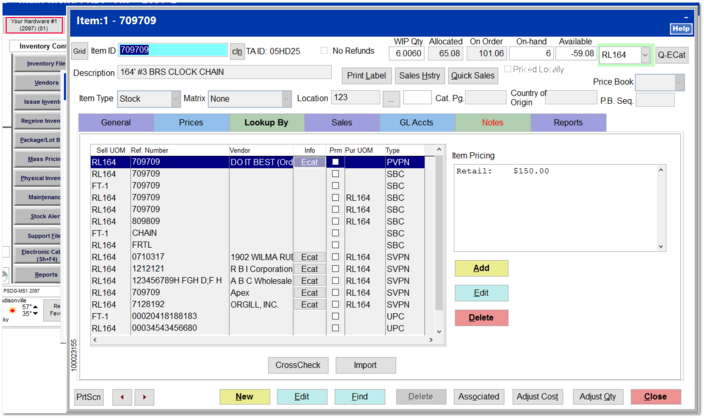Image resolution: width=704 pixels, height=418 pixels.
Task: Click the Find button
Action: point(360,397)
